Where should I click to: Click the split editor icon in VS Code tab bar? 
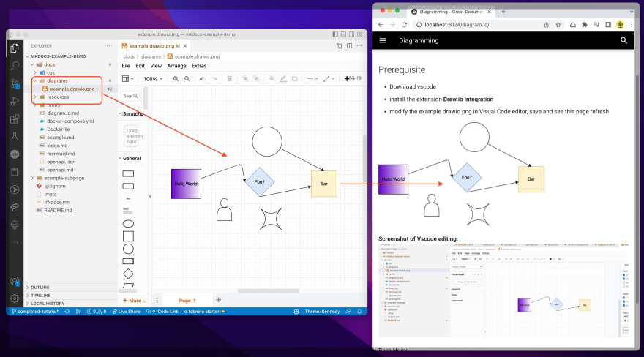[350, 46]
